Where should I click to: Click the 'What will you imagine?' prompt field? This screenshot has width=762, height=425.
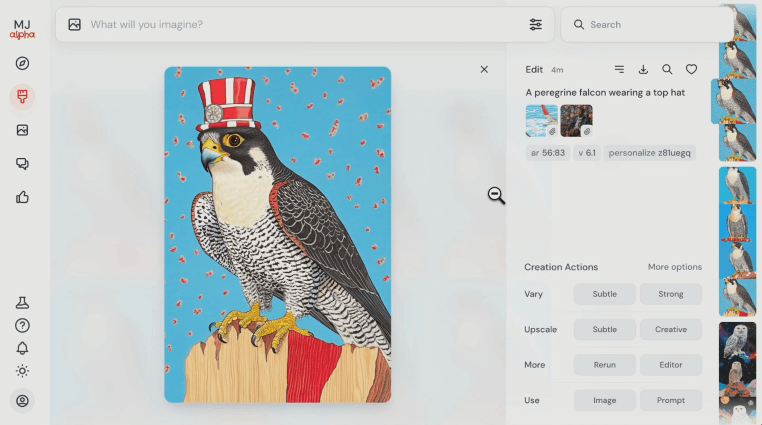click(x=300, y=24)
